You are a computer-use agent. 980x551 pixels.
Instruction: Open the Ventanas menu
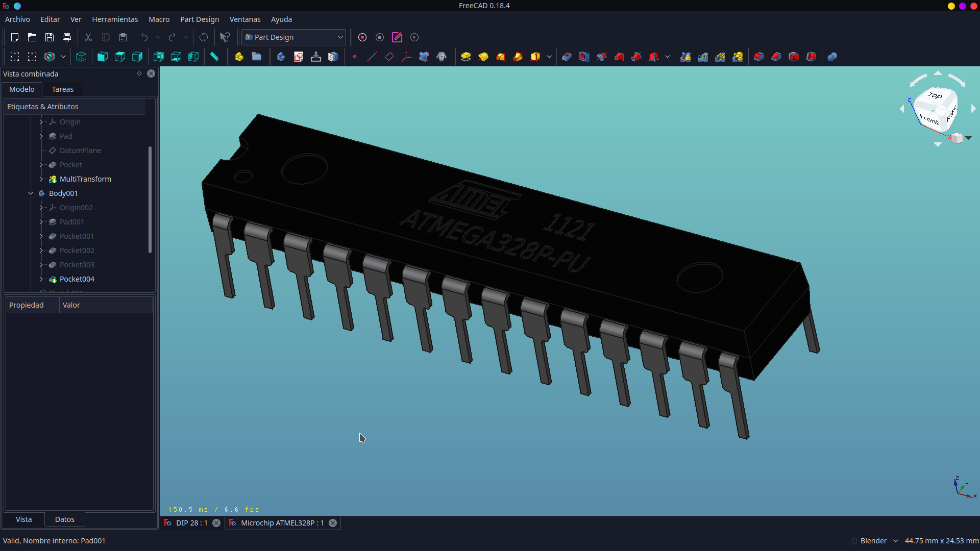coord(245,19)
